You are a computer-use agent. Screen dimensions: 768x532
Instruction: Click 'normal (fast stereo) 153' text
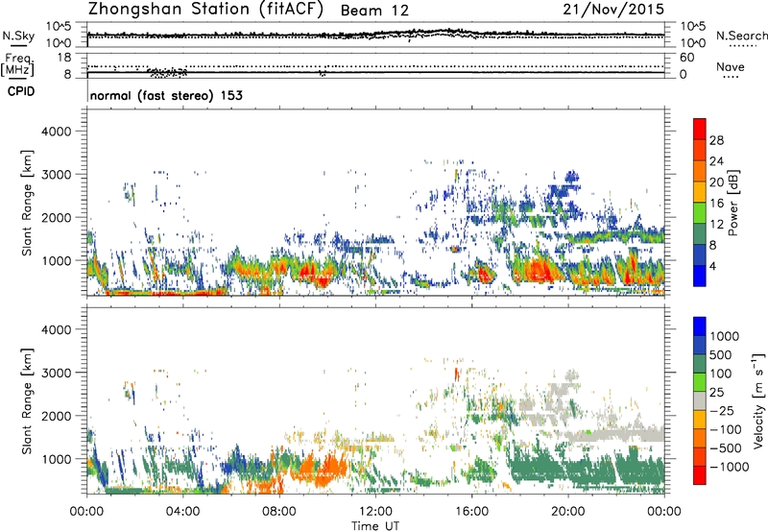point(166,95)
